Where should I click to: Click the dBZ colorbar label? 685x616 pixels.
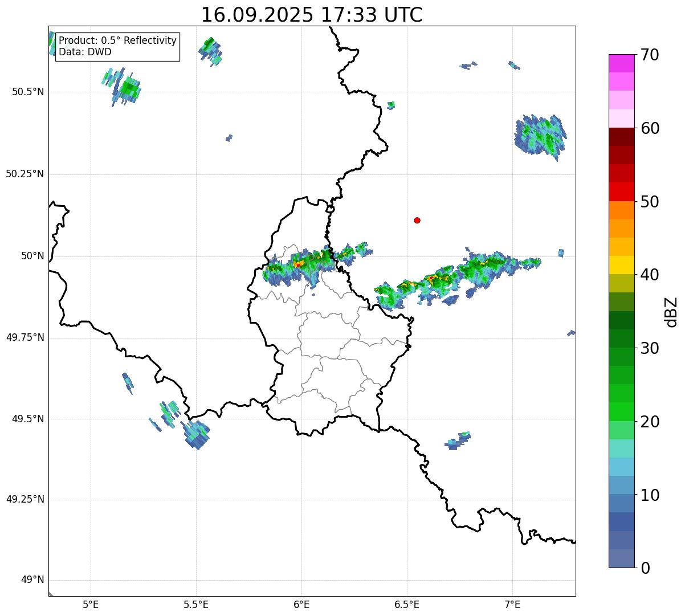pos(671,311)
